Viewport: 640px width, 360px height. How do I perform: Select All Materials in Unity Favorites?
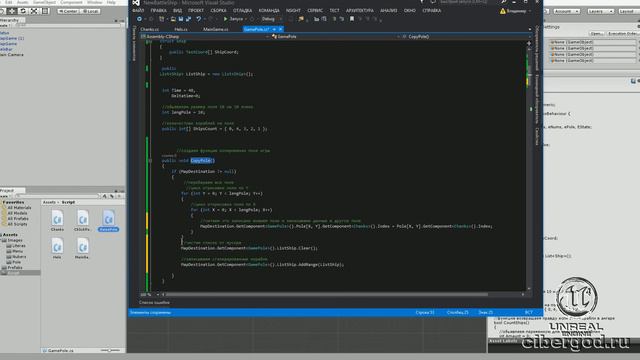[19, 208]
